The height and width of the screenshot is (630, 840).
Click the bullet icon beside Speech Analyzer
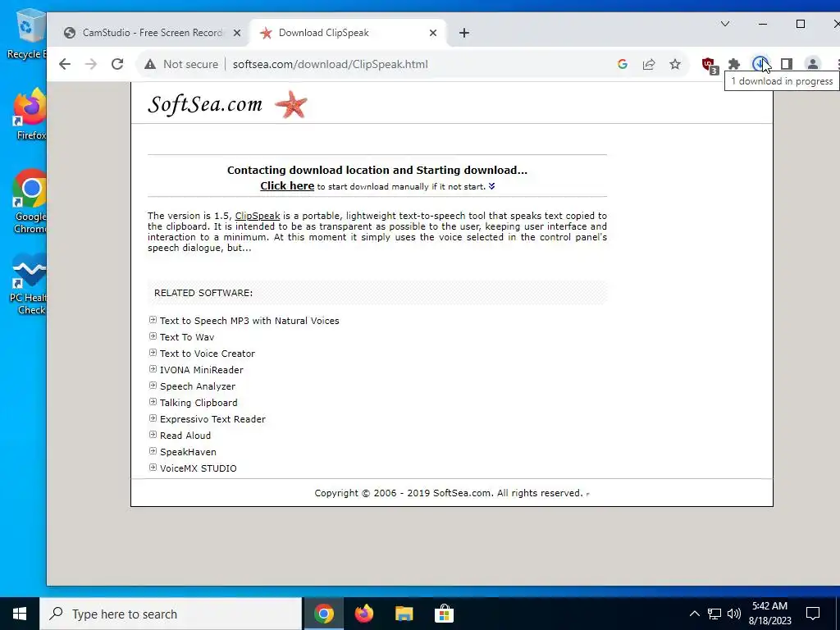tap(153, 386)
